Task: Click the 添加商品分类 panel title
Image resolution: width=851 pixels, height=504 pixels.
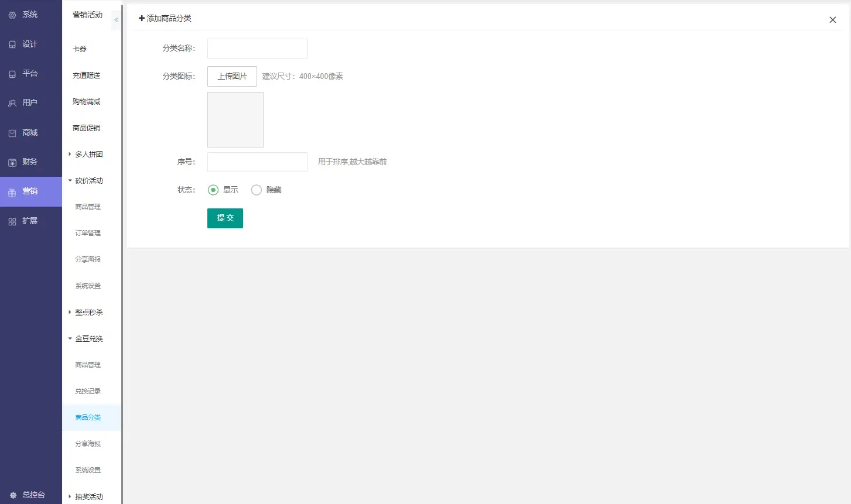Action: pyautogui.click(x=165, y=18)
